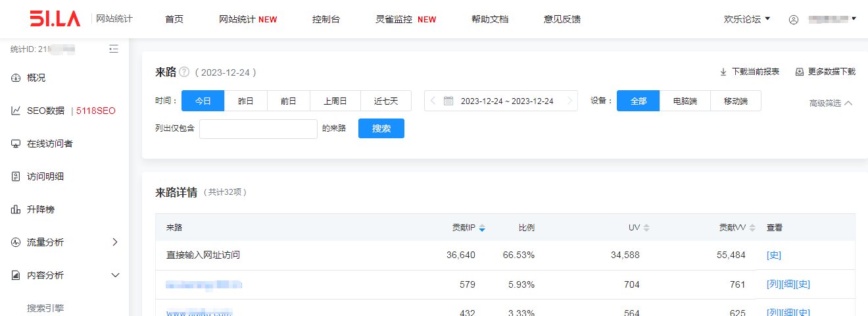Click the user avatar icon in header
The image size is (868, 316).
[x=794, y=20]
